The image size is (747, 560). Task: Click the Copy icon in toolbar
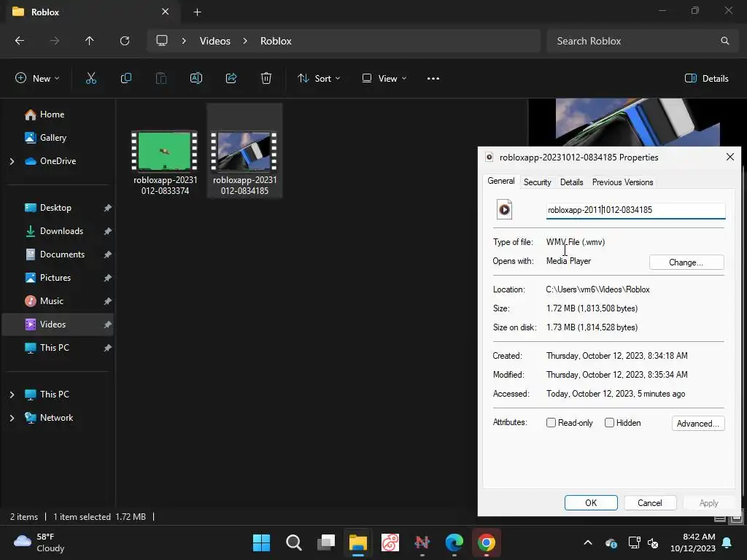pos(125,79)
